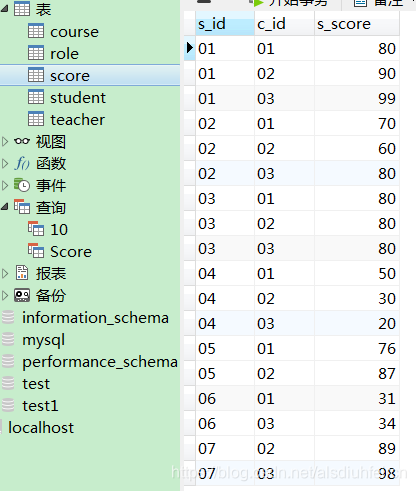Viewport: 416px width, 491px height.
Task: Click the course table icon
Action: 36,31
